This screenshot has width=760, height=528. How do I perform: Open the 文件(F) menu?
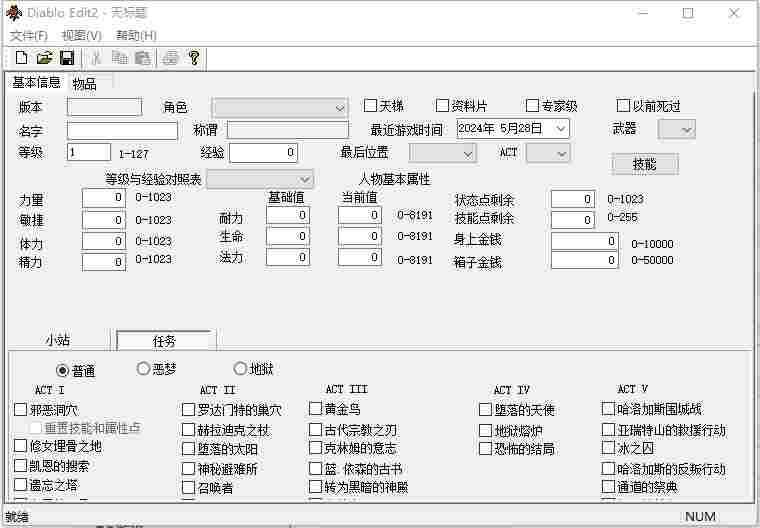[x=29, y=35]
